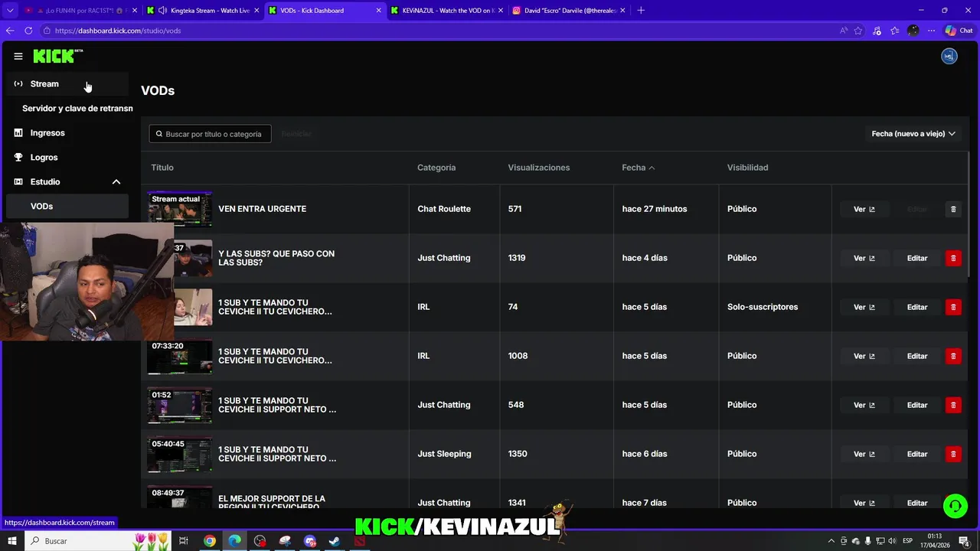
Task: Open the Fecha (nuevo a viejo) sort dropdown
Action: tap(913, 133)
